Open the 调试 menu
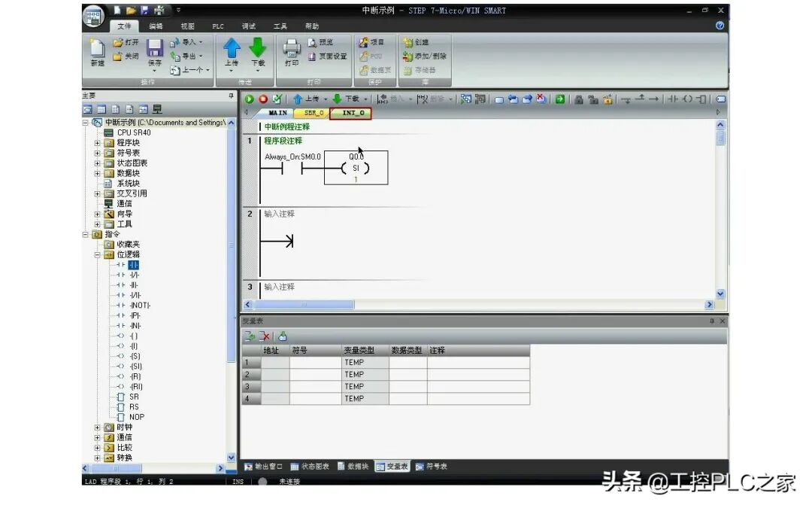 click(249, 26)
